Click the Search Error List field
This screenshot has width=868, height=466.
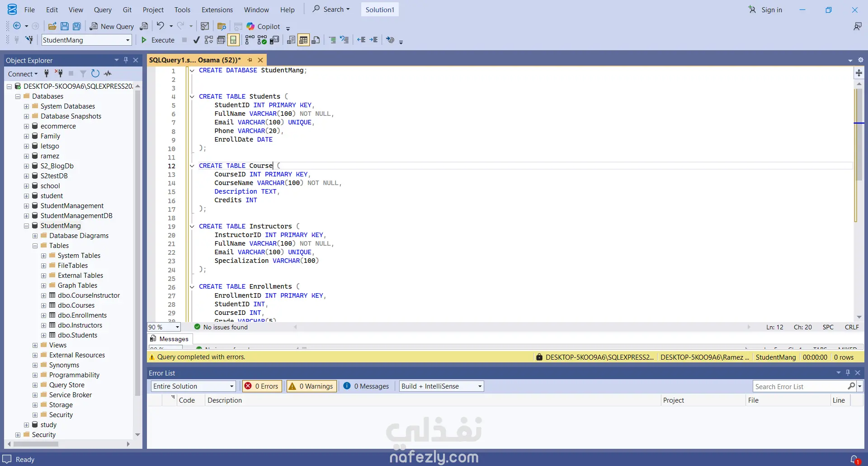[800, 386]
